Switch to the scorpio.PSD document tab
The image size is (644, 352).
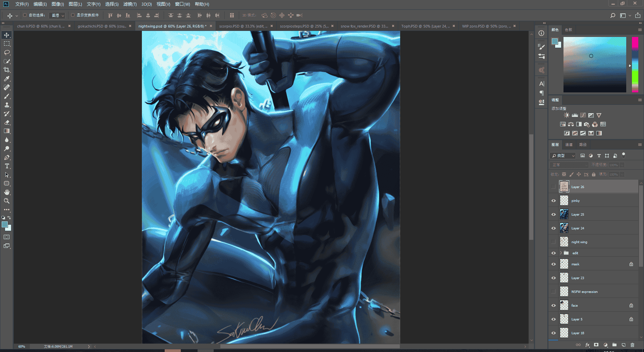click(243, 26)
